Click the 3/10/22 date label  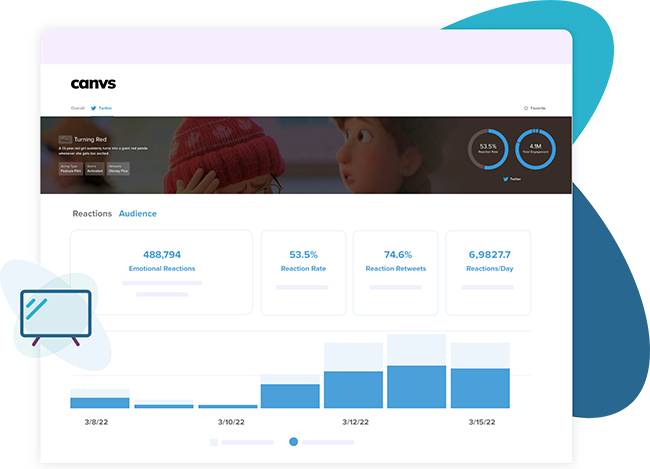(231, 422)
